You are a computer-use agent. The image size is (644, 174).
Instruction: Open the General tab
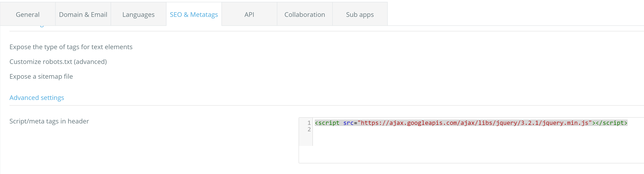(x=27, y=15)
